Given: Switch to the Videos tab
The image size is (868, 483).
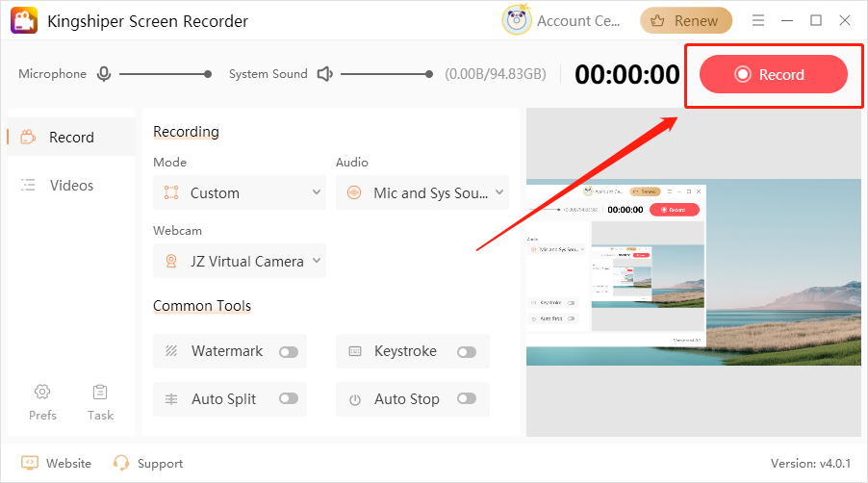Looking at the screenshot, I should [x=71, y=185].
